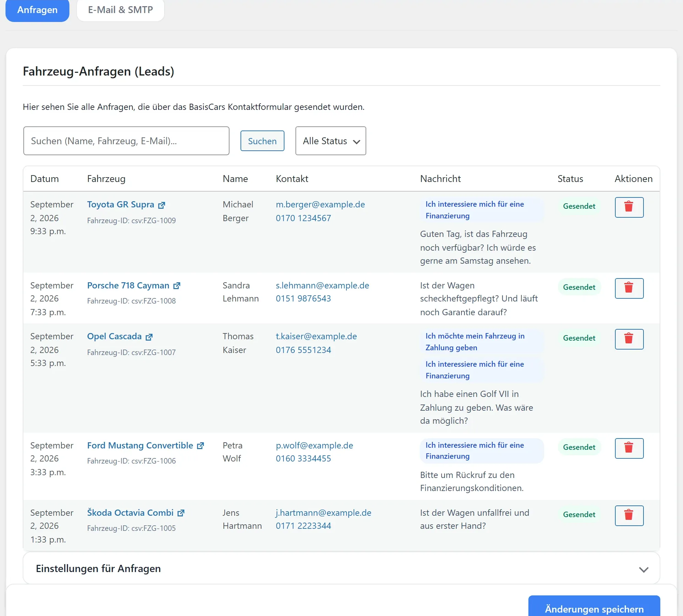
Task: Call phone number 0160 3334455
Action: (303, 458)
